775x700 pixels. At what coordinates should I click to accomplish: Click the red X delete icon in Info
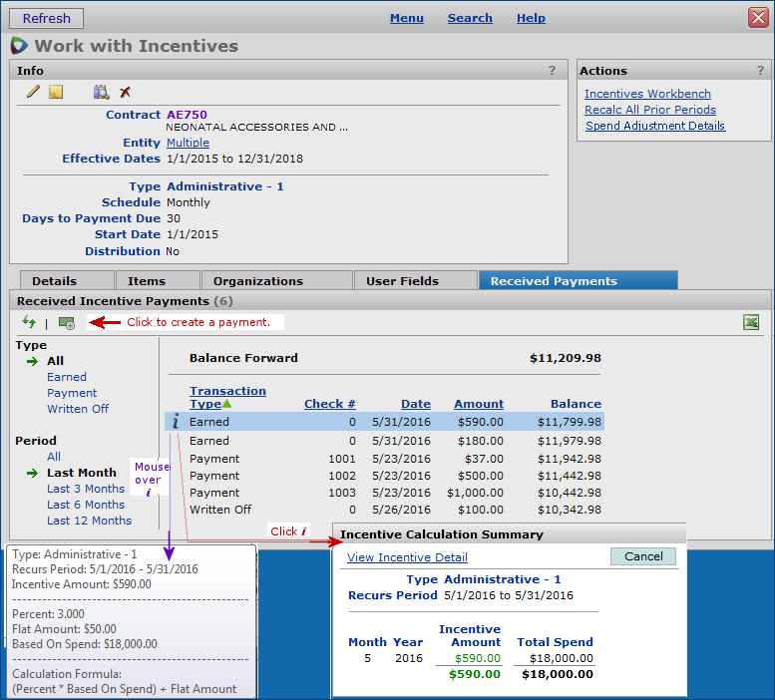point(125,92)
